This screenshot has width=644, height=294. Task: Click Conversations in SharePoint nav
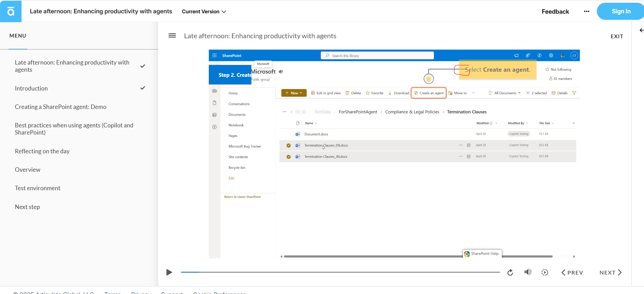[x=239, y=104]
